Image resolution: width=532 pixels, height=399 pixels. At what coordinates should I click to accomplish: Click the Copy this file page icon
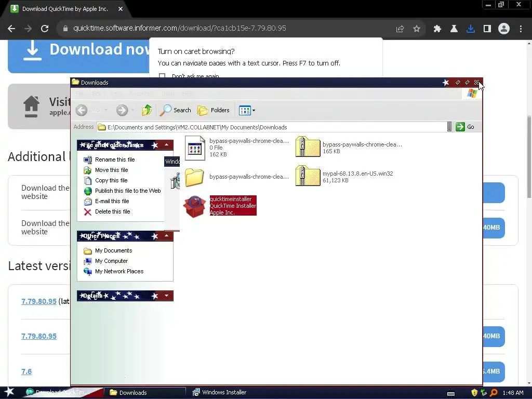[x=87, y=180]
